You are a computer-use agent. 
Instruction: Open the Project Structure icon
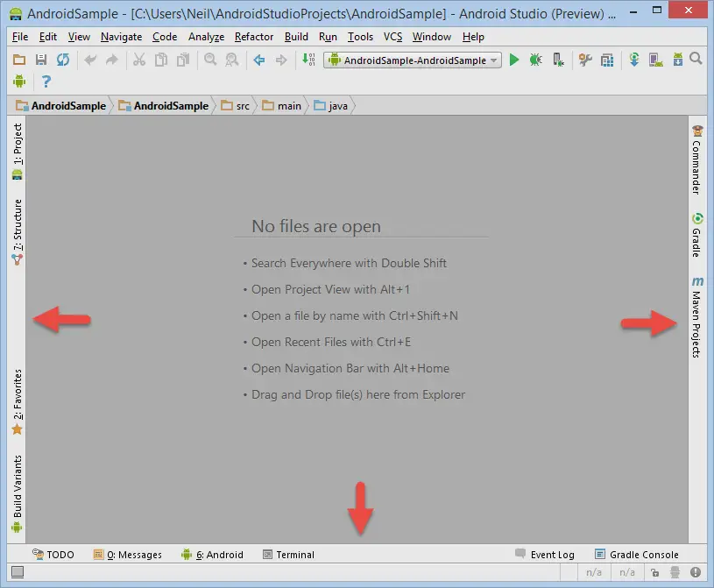[x=607, y=60]
